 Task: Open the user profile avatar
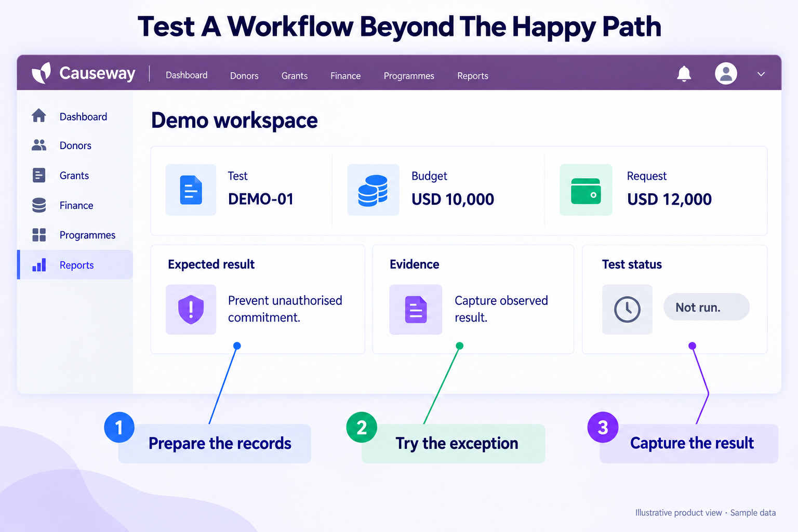726,74
